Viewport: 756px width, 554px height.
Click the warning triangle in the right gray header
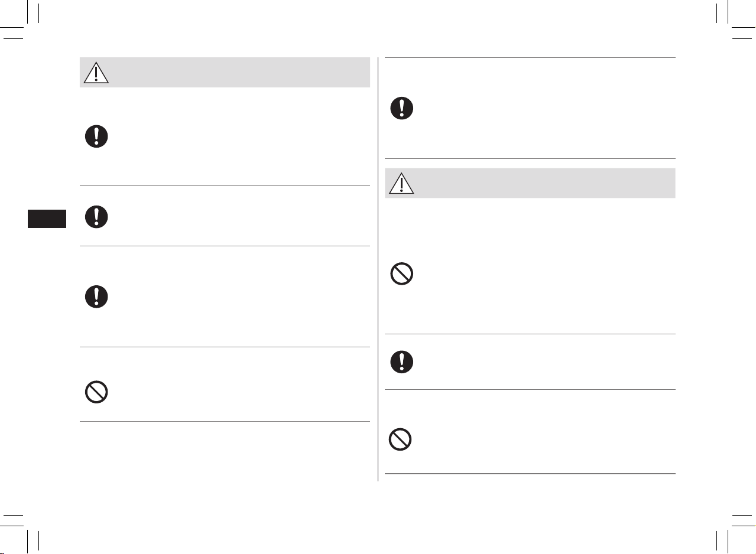point(401,183)
